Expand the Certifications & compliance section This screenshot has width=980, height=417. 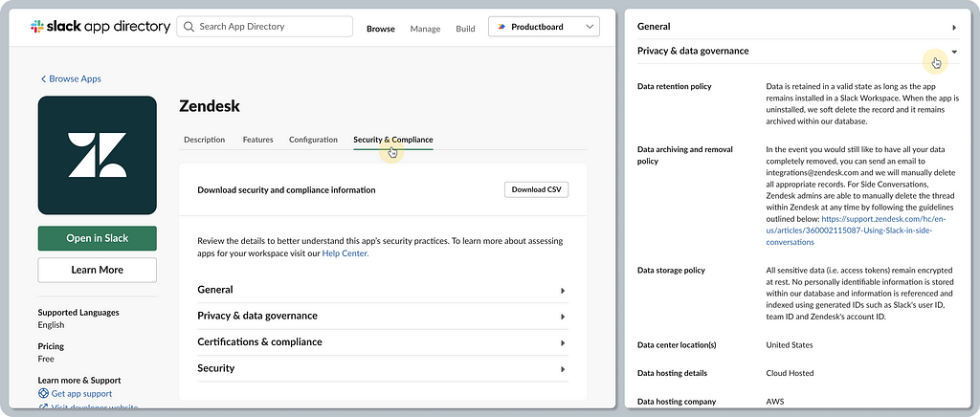click(382, 342)
